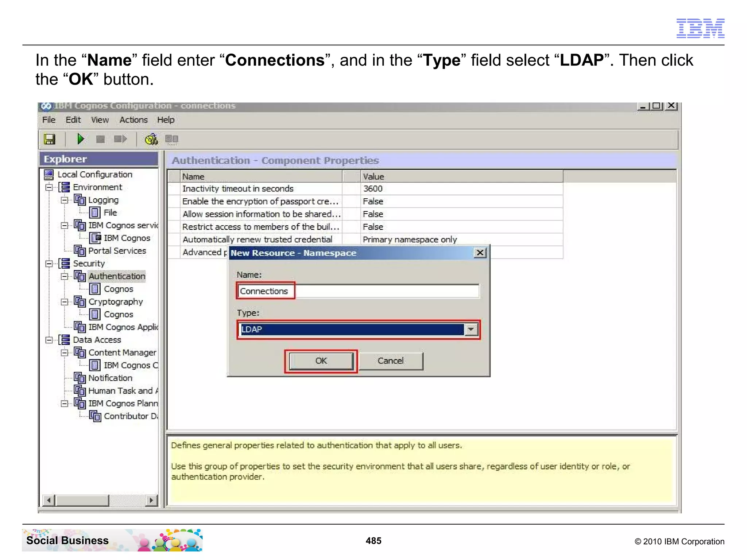Click the Contributor Data icon

point(95,416)
